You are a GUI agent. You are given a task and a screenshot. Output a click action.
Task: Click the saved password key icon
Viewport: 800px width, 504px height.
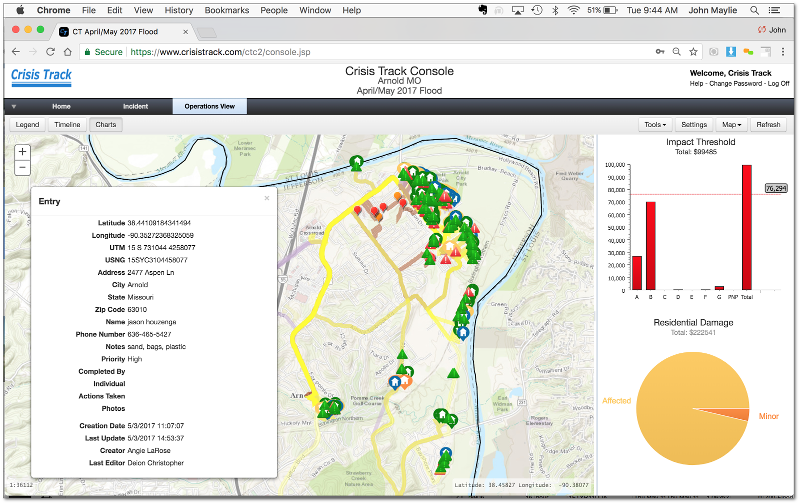coord(660,52)
